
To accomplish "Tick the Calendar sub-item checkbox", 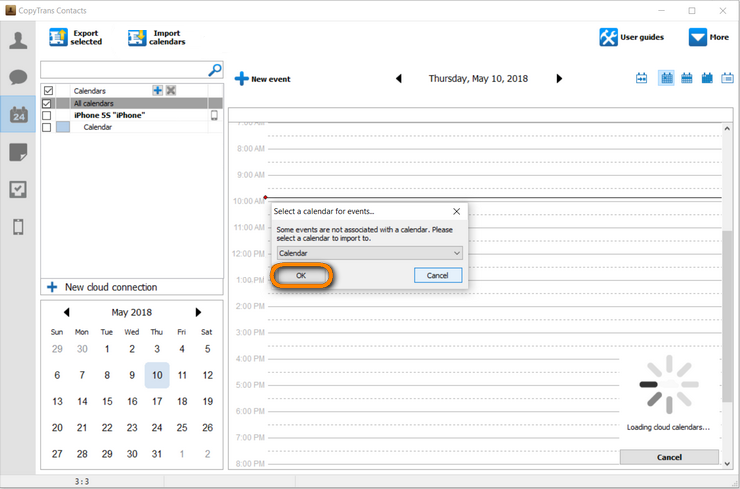I will [x=47, y=127].
